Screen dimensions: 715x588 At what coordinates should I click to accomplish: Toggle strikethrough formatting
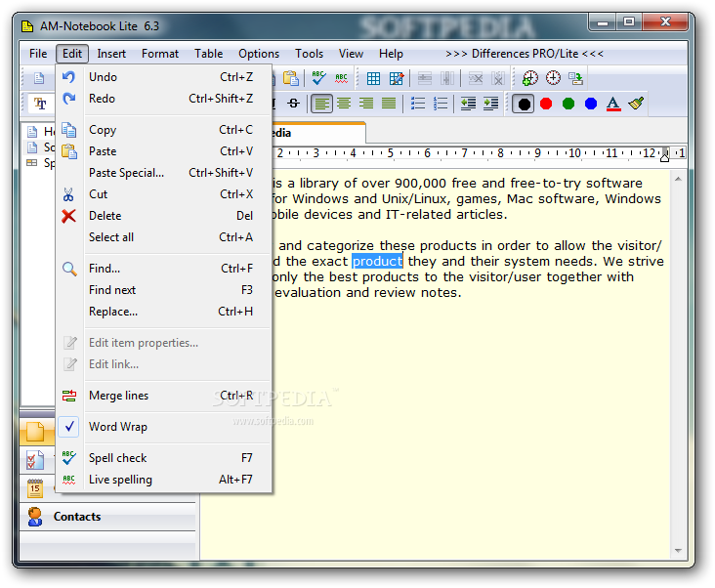294,104
